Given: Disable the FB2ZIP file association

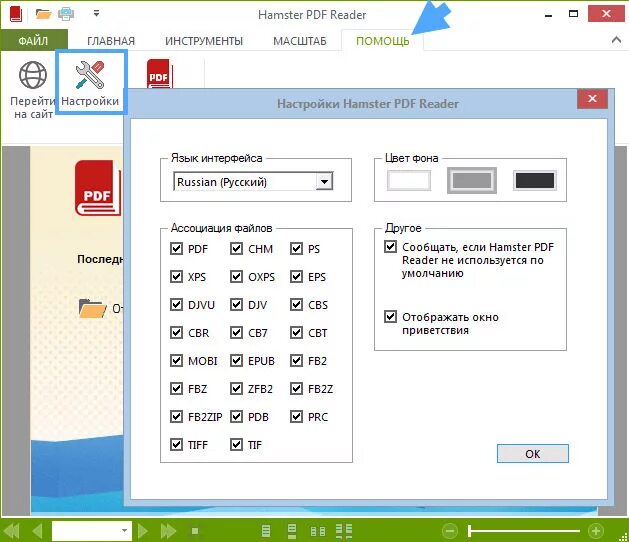Looking at the screenshot, I should coord(177,417).
